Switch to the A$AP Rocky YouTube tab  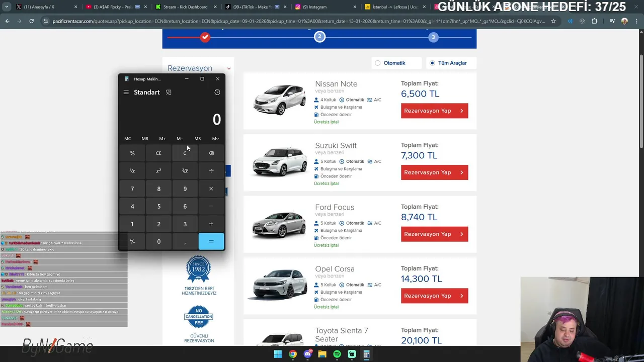click(x=115, y=7)
